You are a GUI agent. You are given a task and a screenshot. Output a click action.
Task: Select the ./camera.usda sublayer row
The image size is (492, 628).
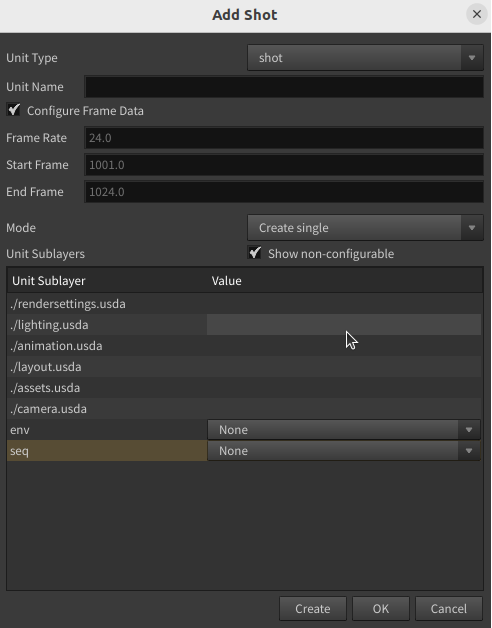pyautogui.click(x=244, y=409)
